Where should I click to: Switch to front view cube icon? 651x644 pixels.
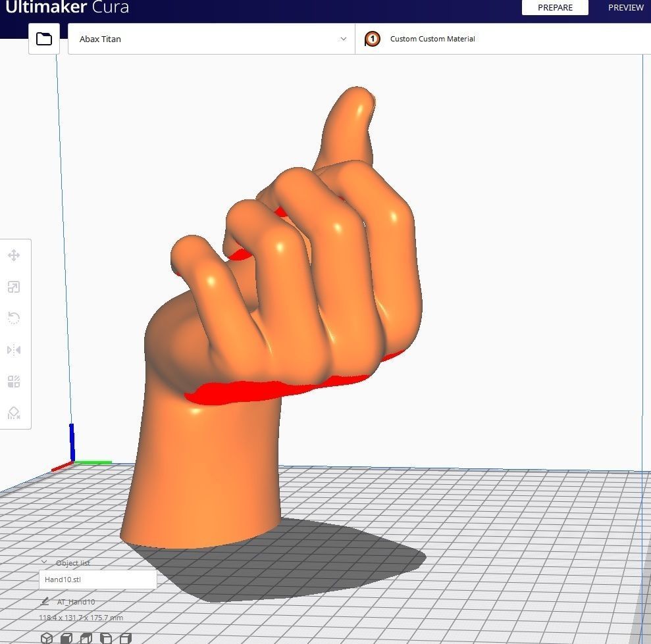66,638
